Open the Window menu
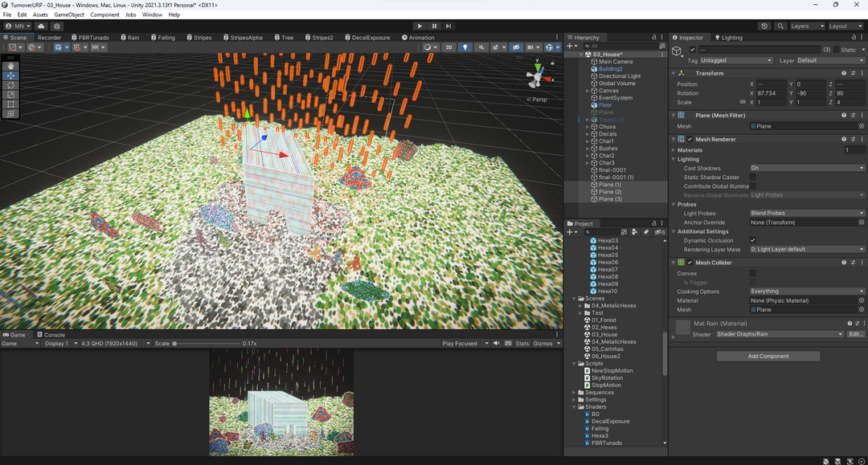The height and width of the screenshot is (465, 868). (152, 15)
